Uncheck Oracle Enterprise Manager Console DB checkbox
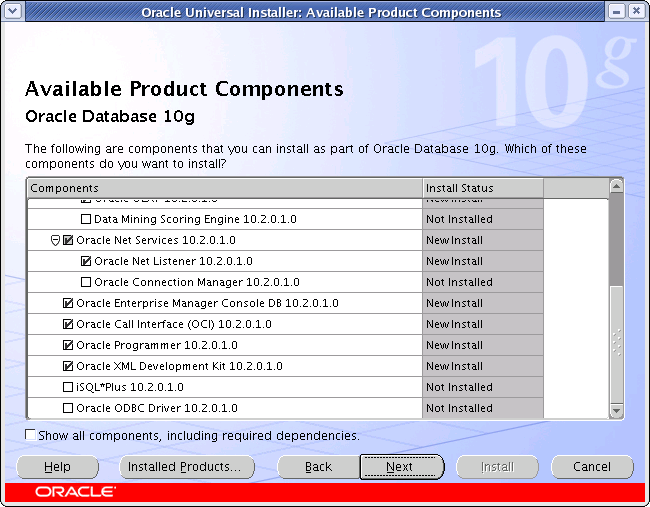The width and height of the screenshot is (650, 507). 68,303
